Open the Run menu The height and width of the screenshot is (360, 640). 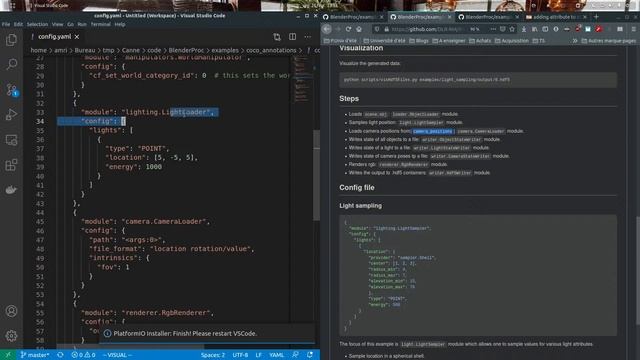point(82,24)
